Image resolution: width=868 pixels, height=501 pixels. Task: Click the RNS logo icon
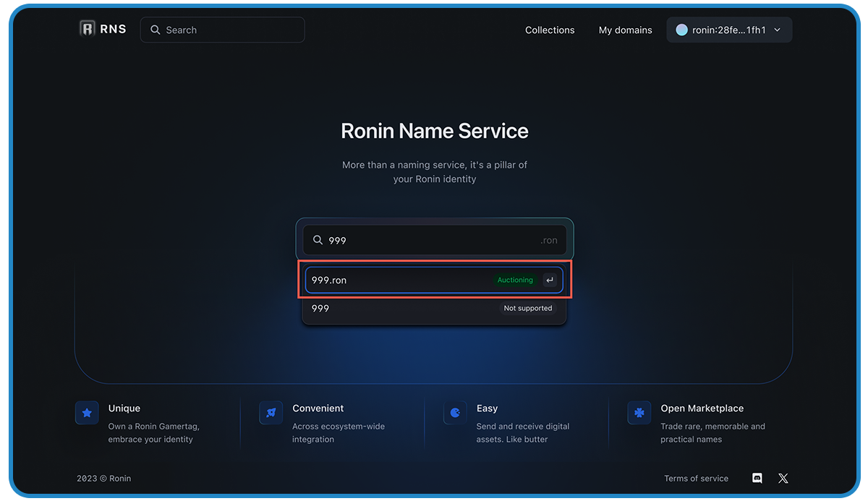click(88, 29)
